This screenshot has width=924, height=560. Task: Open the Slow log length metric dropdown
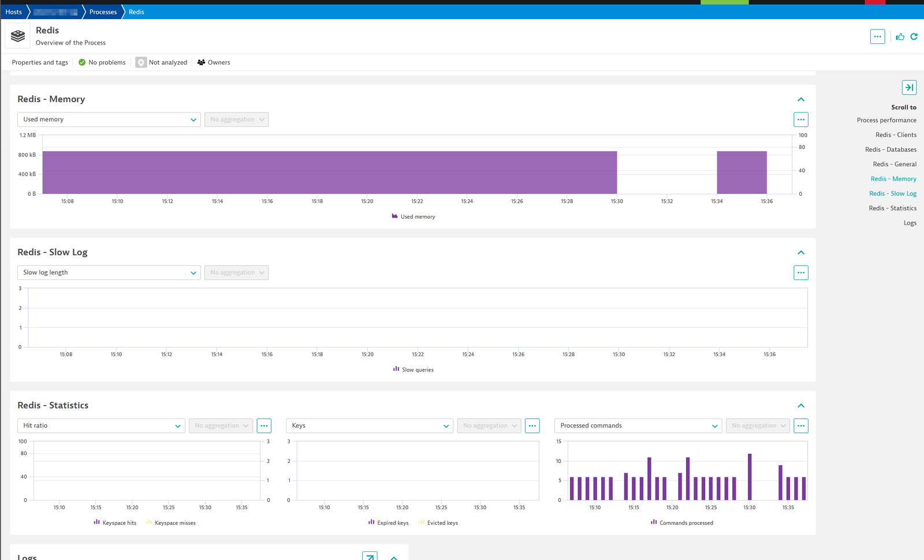click(x=109, y=272)
